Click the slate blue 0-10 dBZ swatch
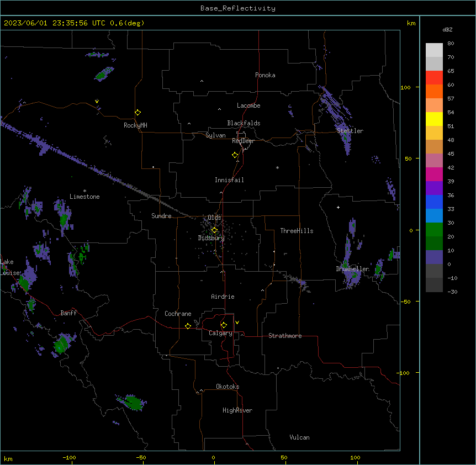The image size is (476, 465). pyautogui.click(x=434, y=257)
